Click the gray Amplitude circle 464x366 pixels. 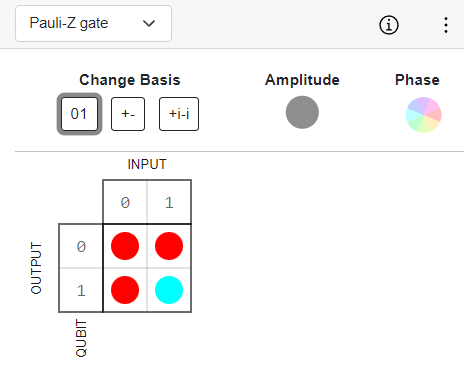[302, 112]
